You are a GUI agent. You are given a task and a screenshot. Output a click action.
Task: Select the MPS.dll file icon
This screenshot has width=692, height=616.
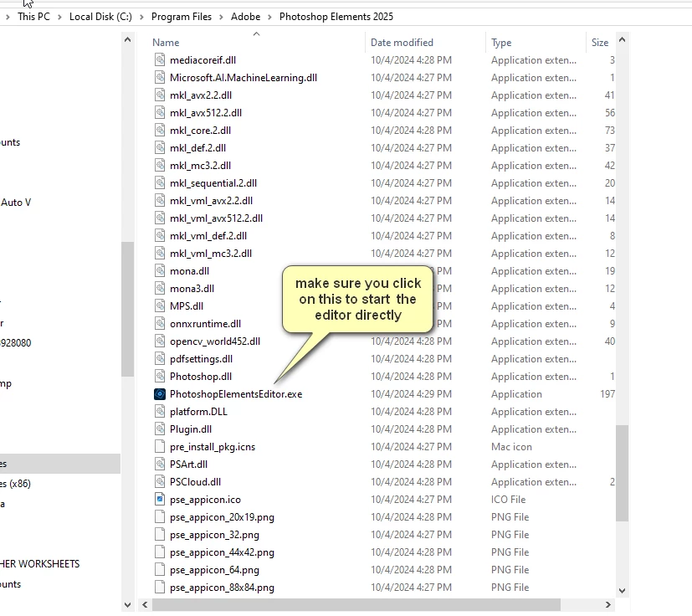(160, 306)
